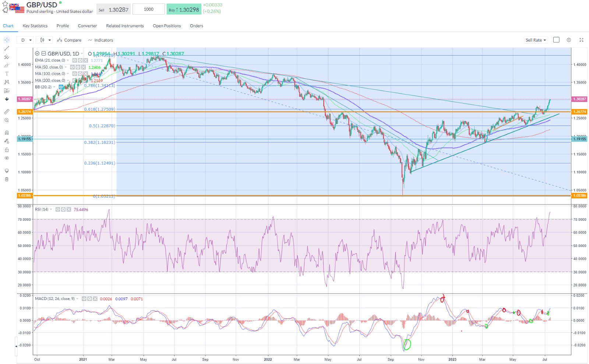Enable stay in drawing mode
589x364 pixels.
(x=7, y=141)
